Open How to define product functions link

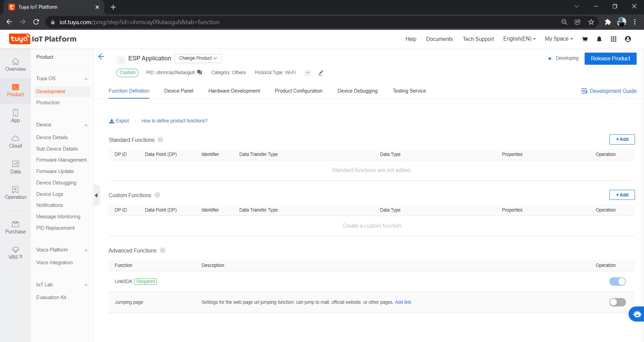point(174,121)
